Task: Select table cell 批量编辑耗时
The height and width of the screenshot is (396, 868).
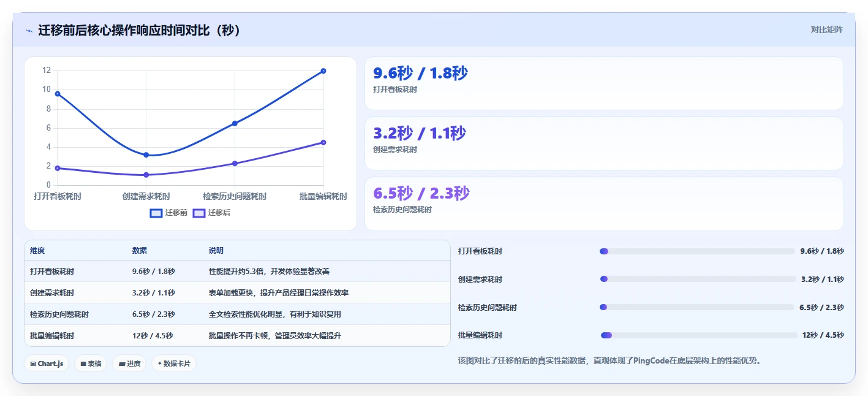Action: coord(52,336)
